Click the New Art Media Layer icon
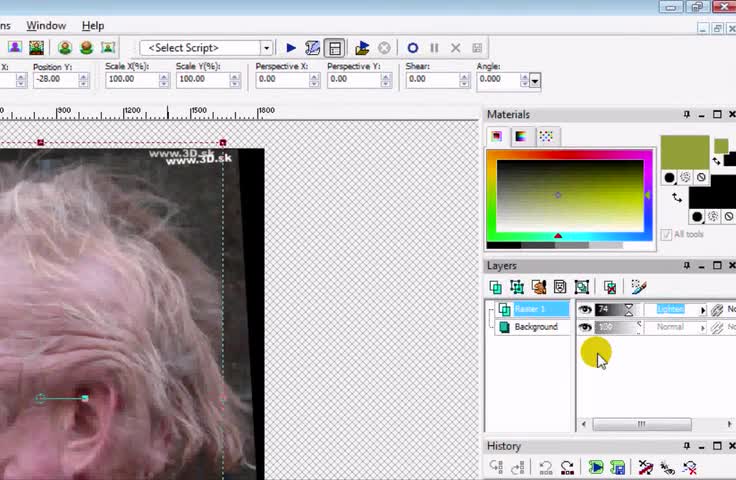Screen dimensions: 736x480 pos(538,287)
